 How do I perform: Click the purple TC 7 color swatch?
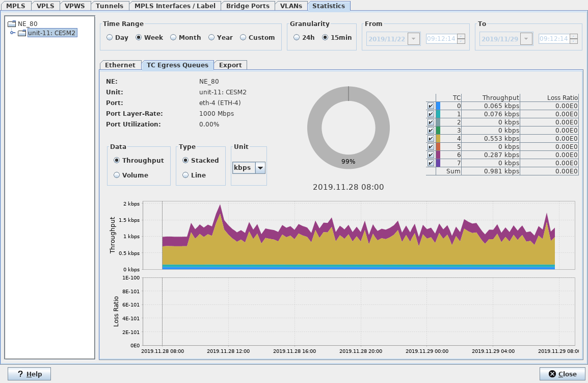point(438,163)
